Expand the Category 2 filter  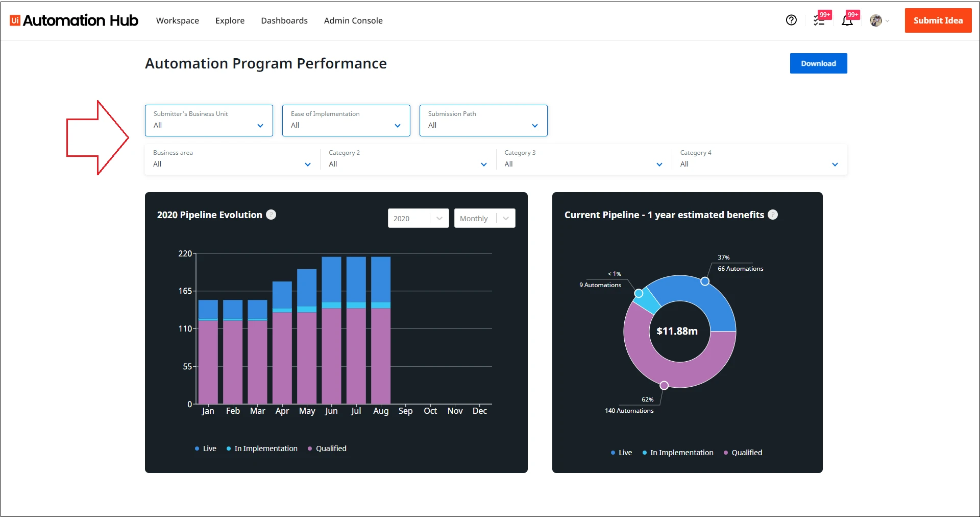pos(408,159)
